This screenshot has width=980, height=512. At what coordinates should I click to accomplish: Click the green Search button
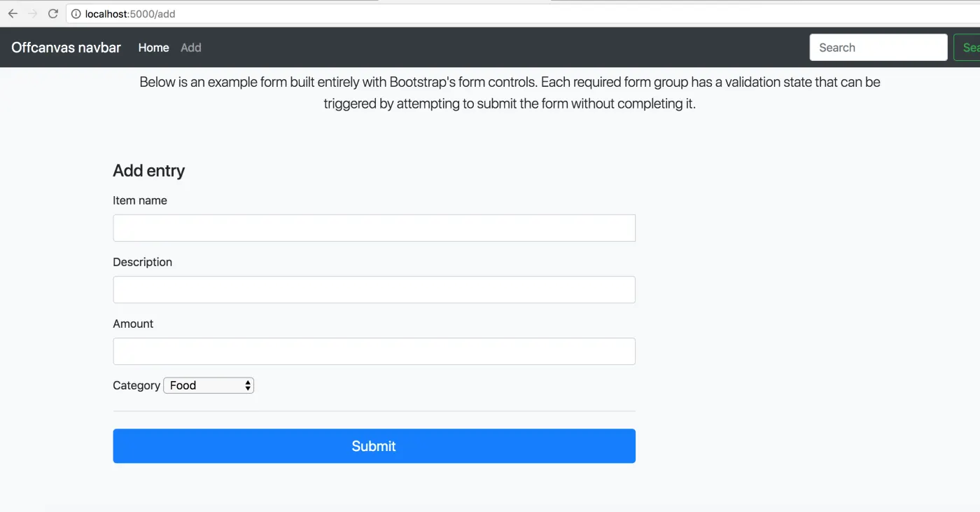(967, 48)
